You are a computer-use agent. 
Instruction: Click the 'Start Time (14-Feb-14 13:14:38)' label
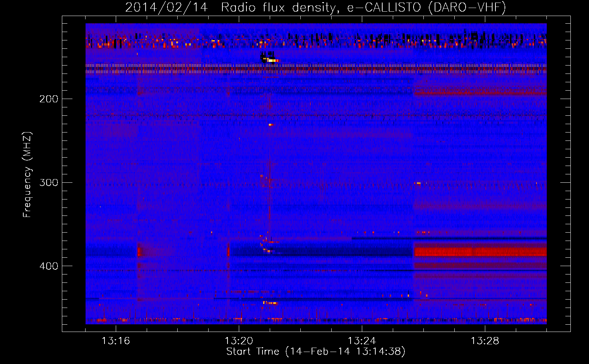pyautogui.click(x=316, y=352)
